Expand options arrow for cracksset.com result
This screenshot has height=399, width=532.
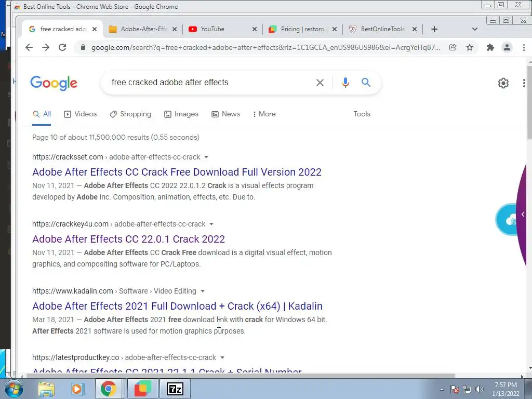click(x=206, y=157)
